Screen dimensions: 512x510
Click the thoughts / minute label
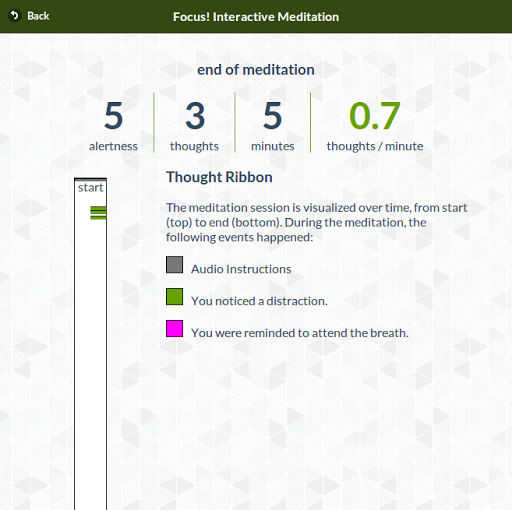point(375,146)
